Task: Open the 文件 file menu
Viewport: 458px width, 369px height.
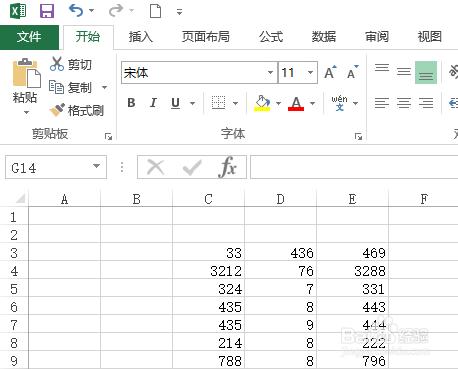Action: (29, 37)
